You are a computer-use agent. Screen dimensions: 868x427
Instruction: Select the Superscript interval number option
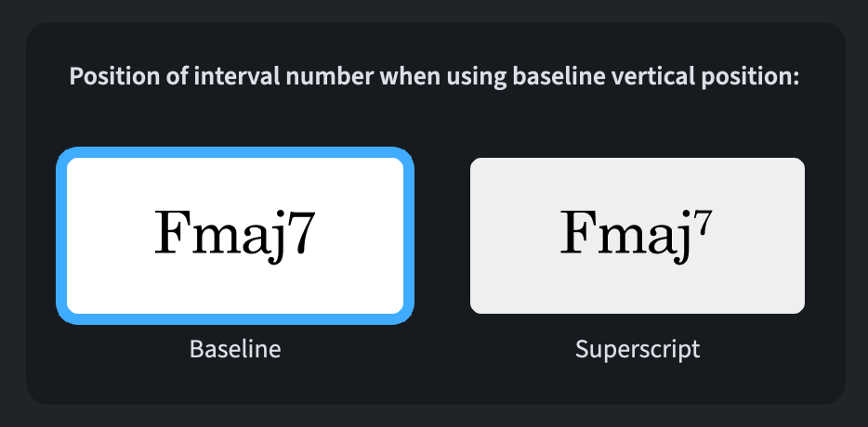click(x=638, y=236)
